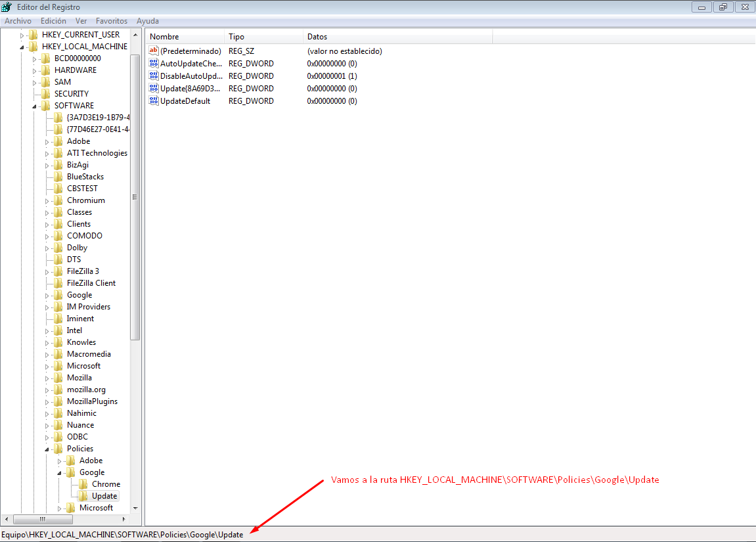The image size is (756, 542).
Task: Click the Chromium key folder icon
Action: 58,200
